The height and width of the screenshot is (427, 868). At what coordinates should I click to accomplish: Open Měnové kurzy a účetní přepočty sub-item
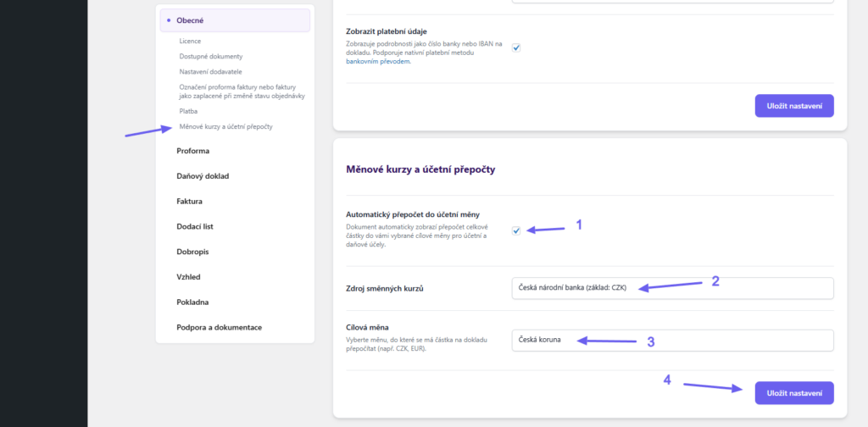click(225, 127)
